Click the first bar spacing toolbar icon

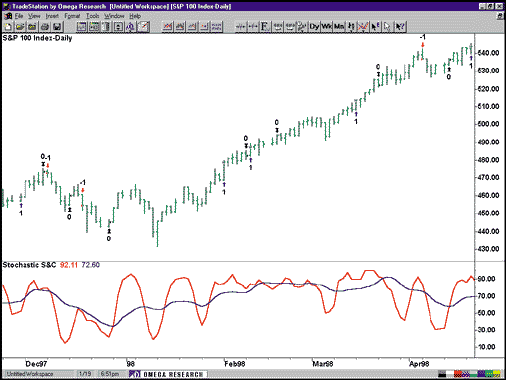point(241,27)
